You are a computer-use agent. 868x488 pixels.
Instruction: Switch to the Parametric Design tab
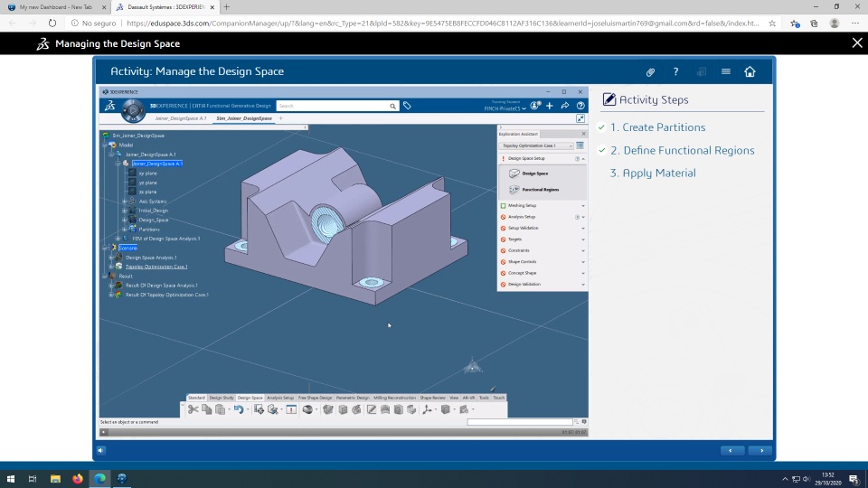point(353,398)
